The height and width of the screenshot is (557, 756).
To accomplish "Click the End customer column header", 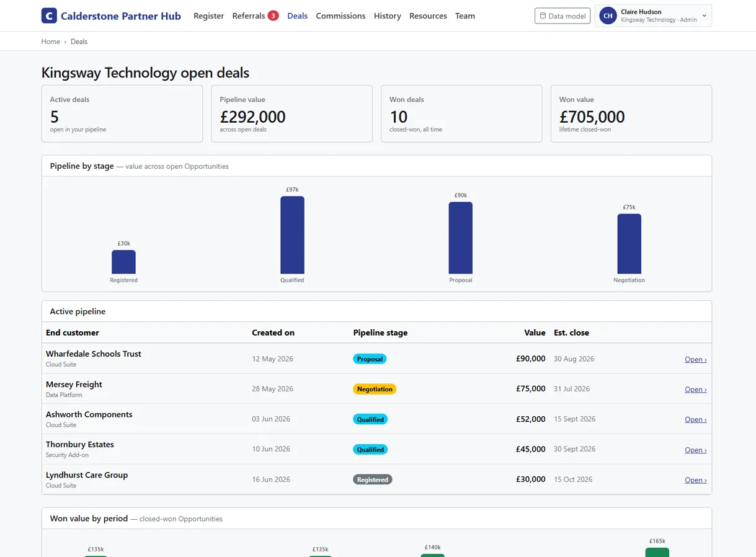I will (73, 332).
